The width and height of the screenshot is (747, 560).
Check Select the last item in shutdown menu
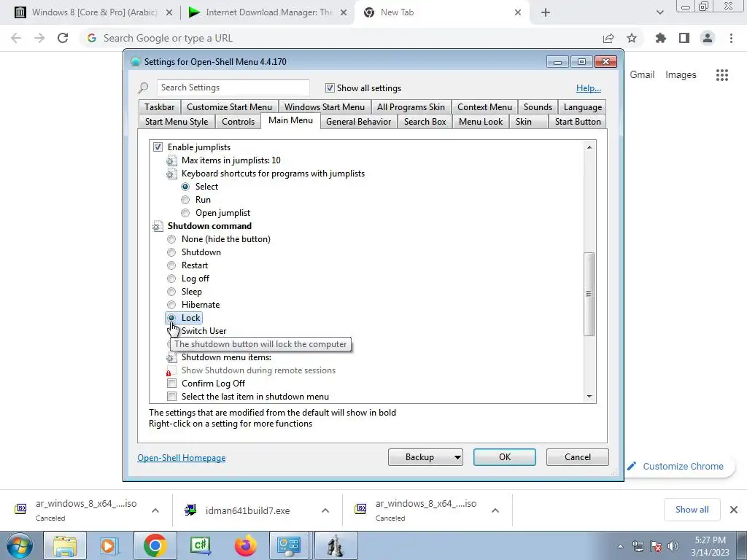coord(171,397)
